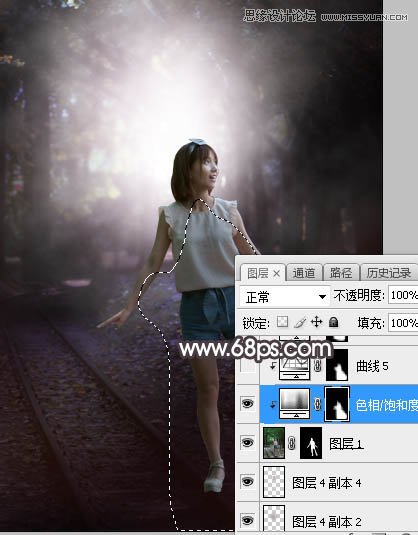Hide the 图层 1 layer
Viewport: 418px width, 535px height.
[x=248, y=443]
